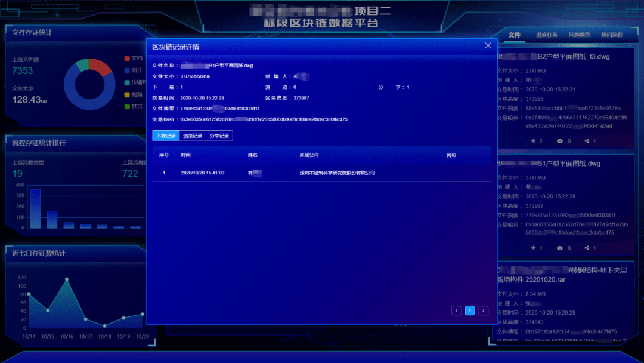Click the next page arrow in the modal pagination
This screenshot has width=644, height=363.
pyautogui.click(x=484, y=310)
